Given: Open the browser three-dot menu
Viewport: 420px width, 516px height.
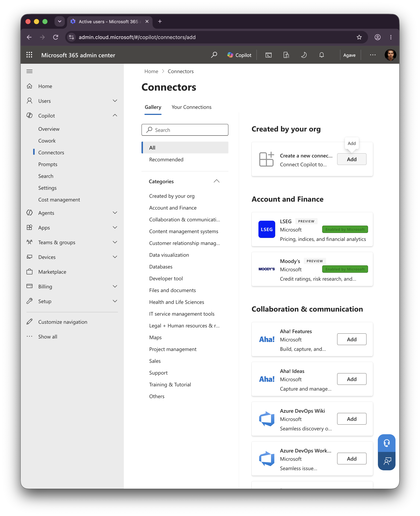Looking at the screenshot, I should coord(391,37).
